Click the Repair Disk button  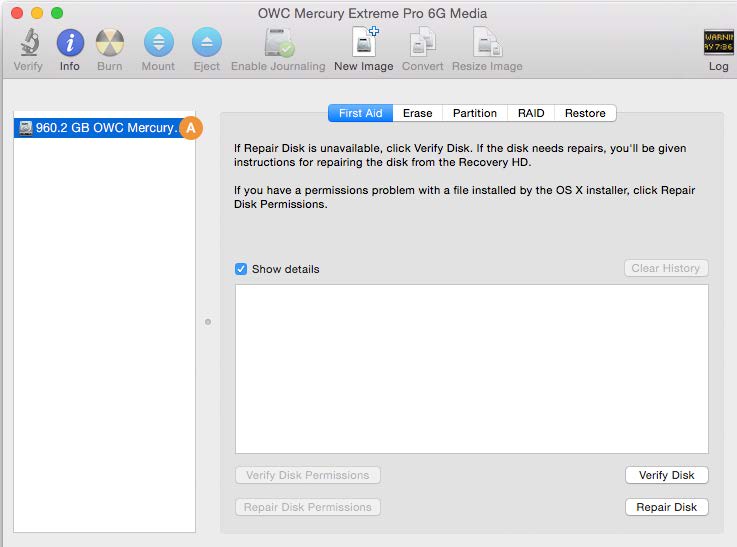666,507
